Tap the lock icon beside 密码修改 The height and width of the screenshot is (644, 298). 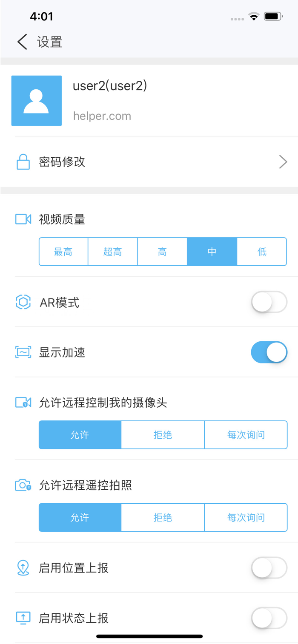(23, 162)
